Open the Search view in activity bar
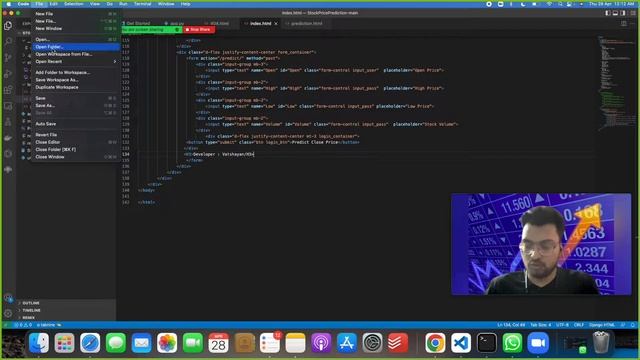640x360 pixels. [8, 41]
